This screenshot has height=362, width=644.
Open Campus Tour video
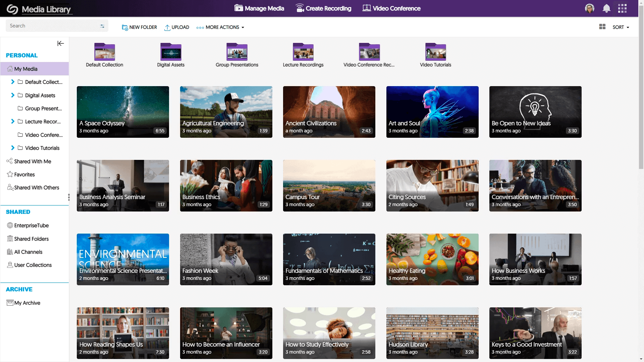click(x=329, y=186)
